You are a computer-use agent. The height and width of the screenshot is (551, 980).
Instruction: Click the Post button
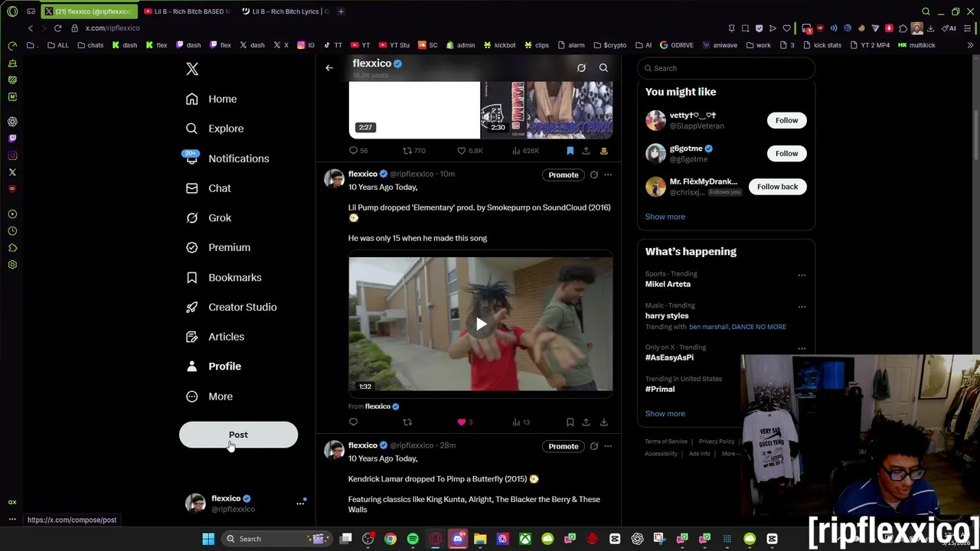(x=238, y=435)
